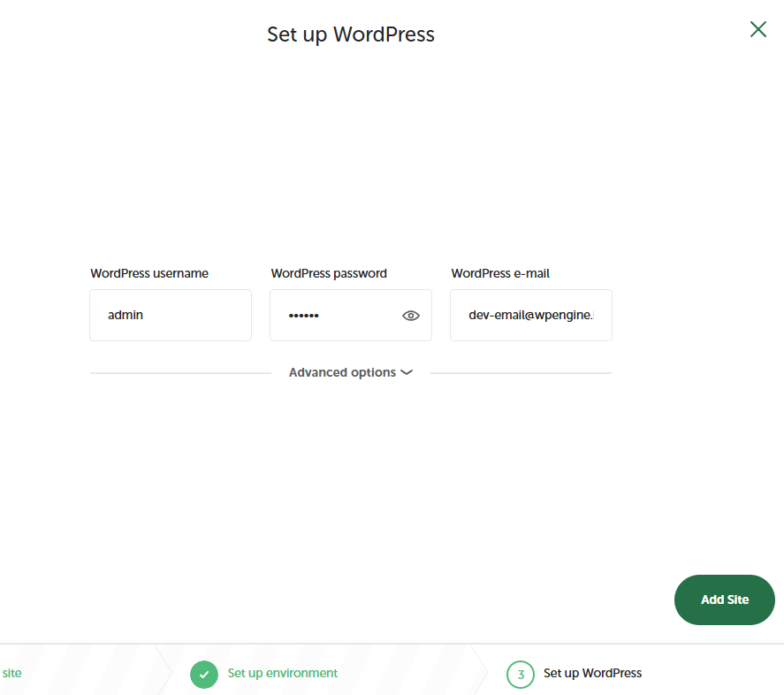The image size is (784, 695).
Task: Close the Set up WordPress dialog
Action: pos(757,29)
